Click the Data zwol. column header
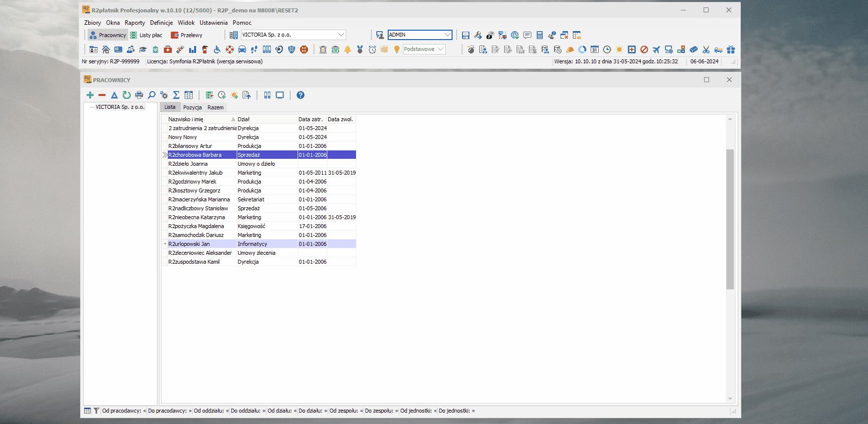This screenshot has width=868, height=424. tap(341, 119)
